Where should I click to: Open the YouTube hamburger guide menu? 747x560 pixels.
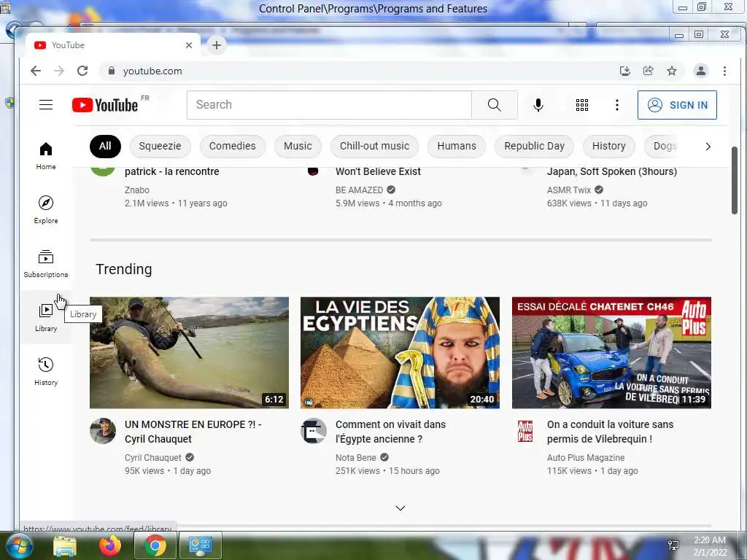pyautogui.click(x=46, y=105)
